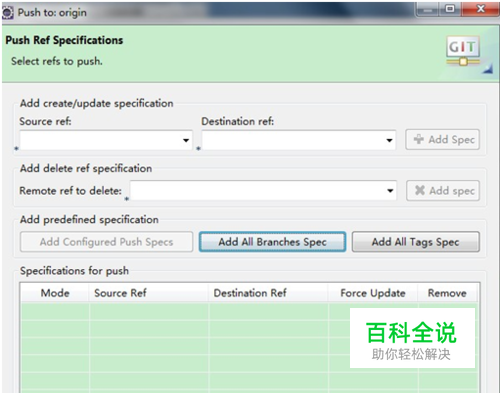Select the Source Ref column header
This screenshot has width=500, height=393.
(149, 293)
